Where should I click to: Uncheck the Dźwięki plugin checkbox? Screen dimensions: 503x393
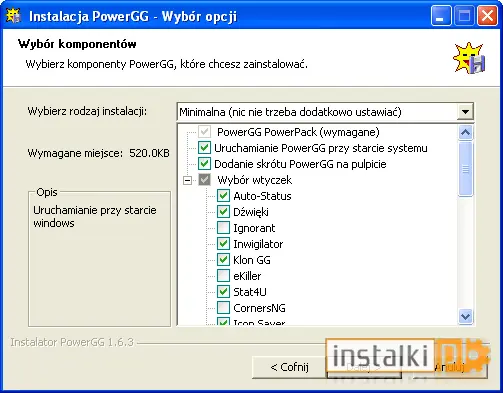point(223,212)
